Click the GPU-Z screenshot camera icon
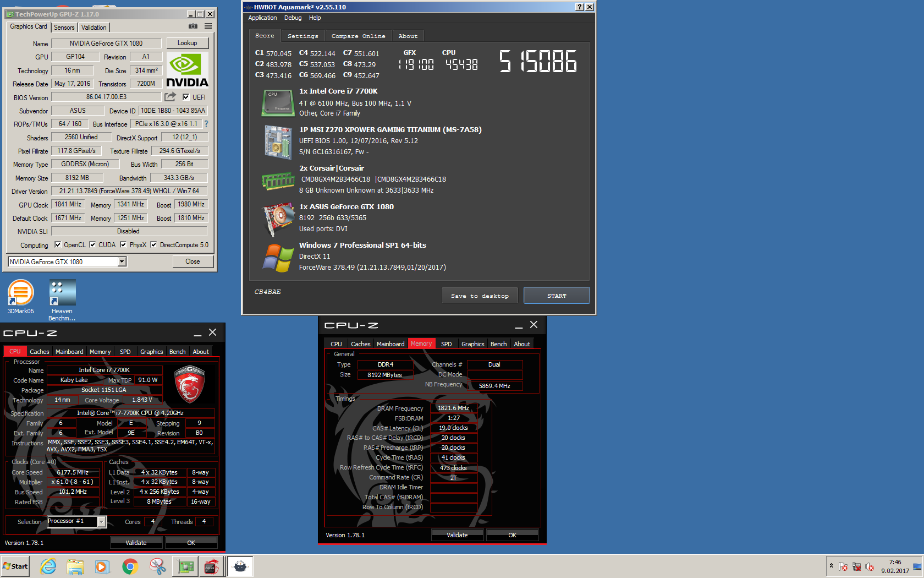This screenshot has height=578, width=924. [x=193, y=26]
